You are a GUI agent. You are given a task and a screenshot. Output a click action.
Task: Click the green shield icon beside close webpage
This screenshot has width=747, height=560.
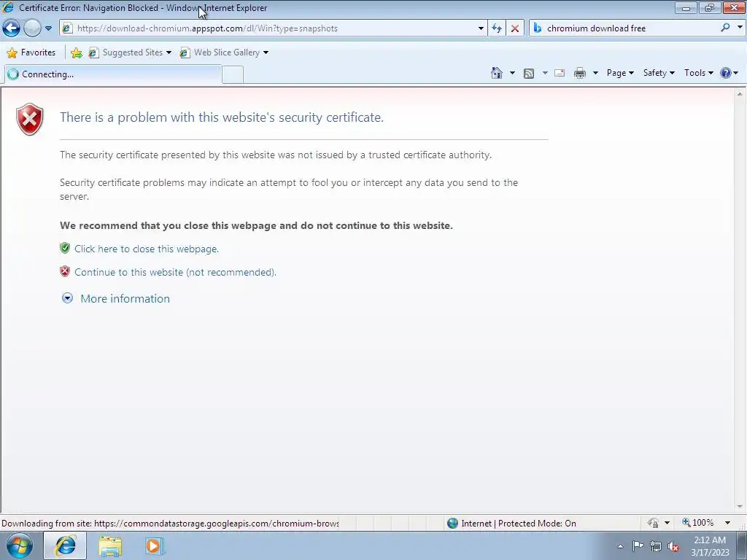[x=65, y=248]
